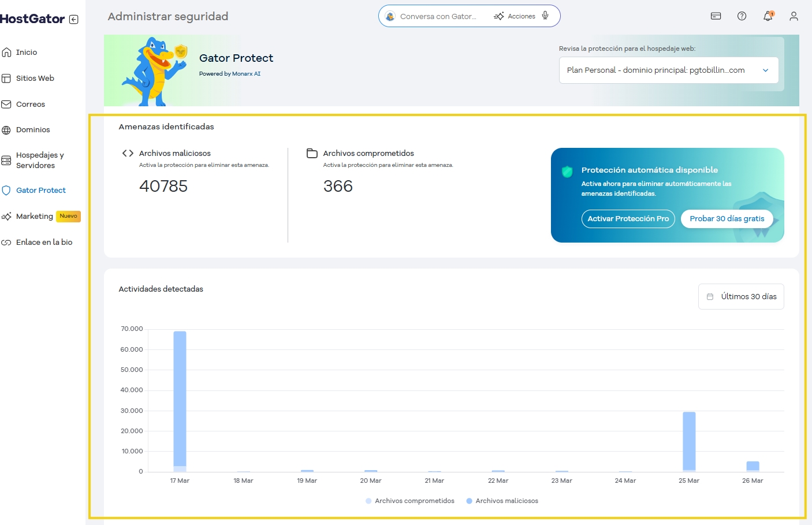Click the Activar Protección Pro button
812x525 pixels.
tap(628, 219)
